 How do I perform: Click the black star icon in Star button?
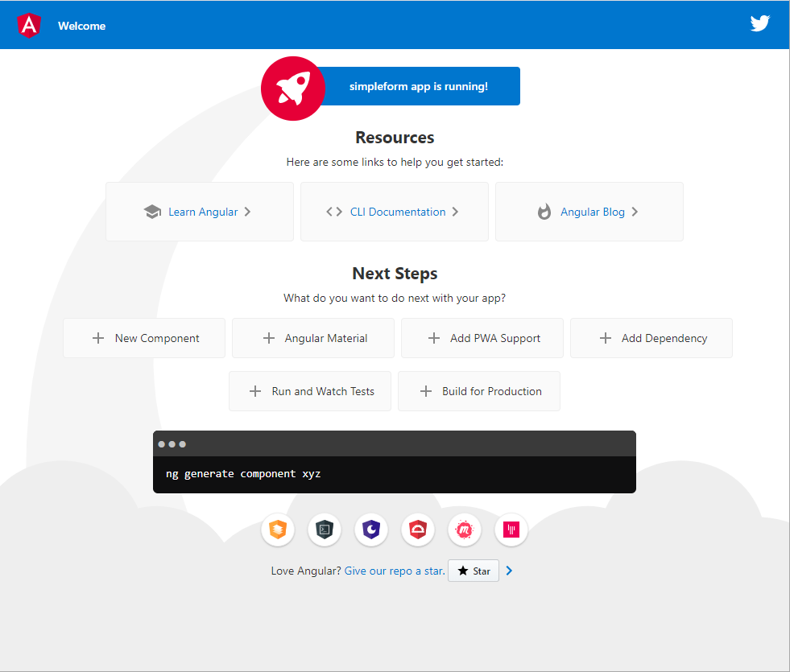click(463, 571)
